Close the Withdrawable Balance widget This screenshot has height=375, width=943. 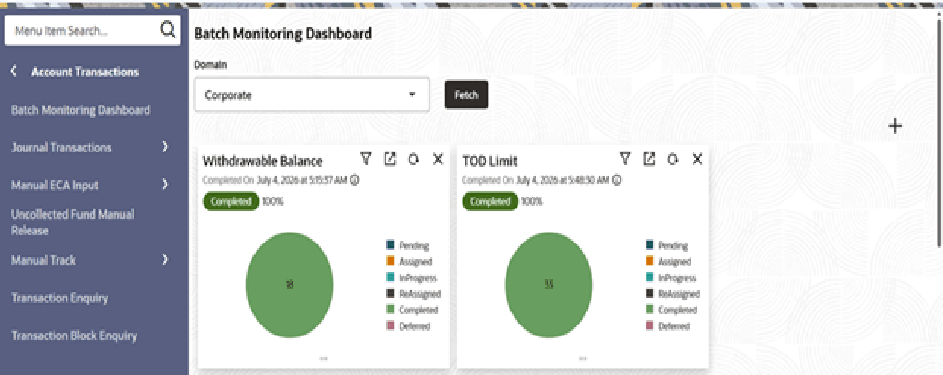click(x=438, y=159)
